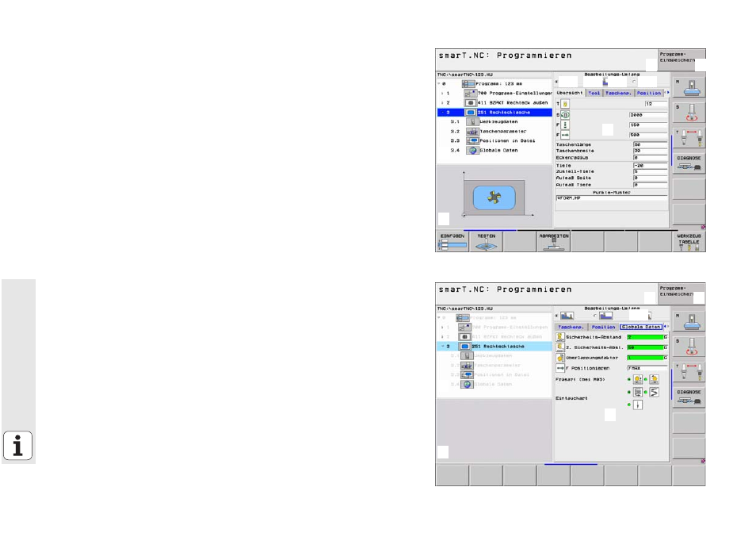Click the G button beside Überlappungsfaktor
Image resolution: width=756 pixels, height=533 pixels.
666,358
